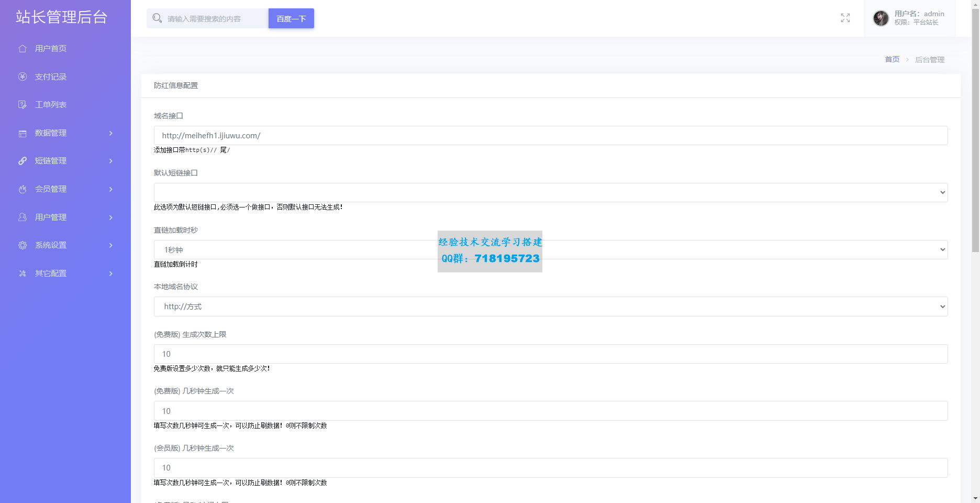Click the admin user avatar
The height and width of the screenshot is (503, 980).
[x=881, y=18]
